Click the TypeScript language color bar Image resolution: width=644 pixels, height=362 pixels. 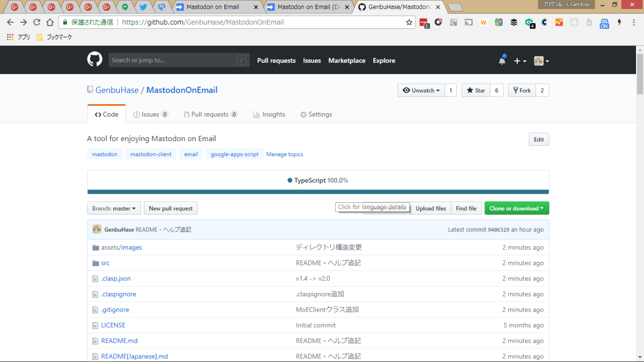click(318, 192)
